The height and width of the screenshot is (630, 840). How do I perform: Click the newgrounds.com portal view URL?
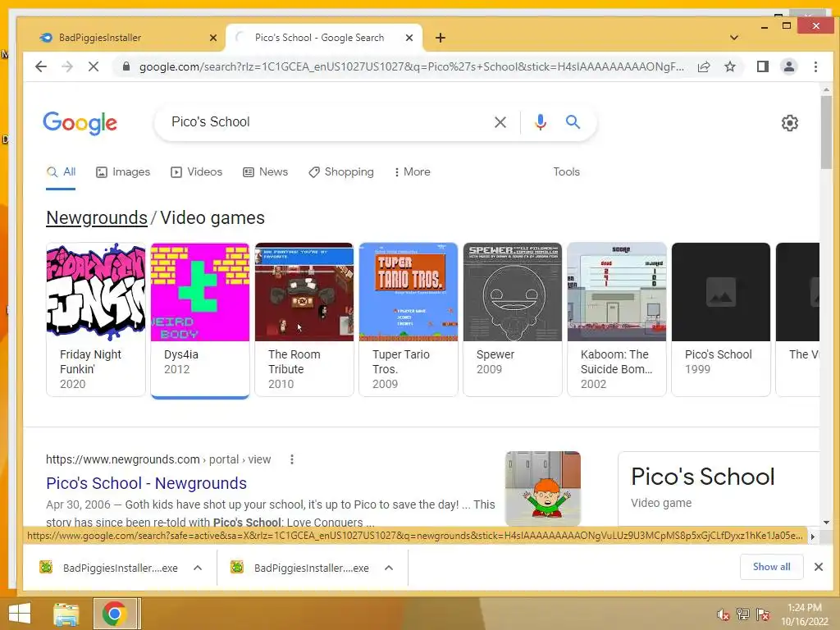158,459
